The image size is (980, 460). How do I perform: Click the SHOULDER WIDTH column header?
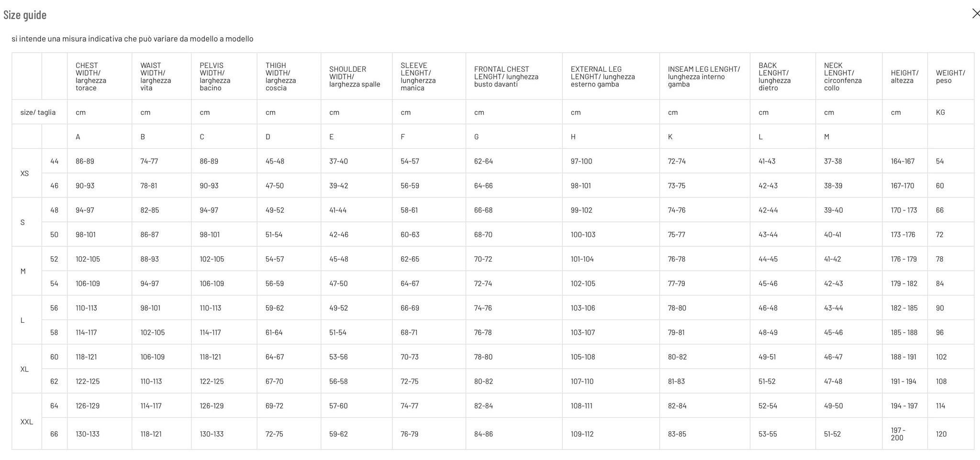(x=355, y=77)
